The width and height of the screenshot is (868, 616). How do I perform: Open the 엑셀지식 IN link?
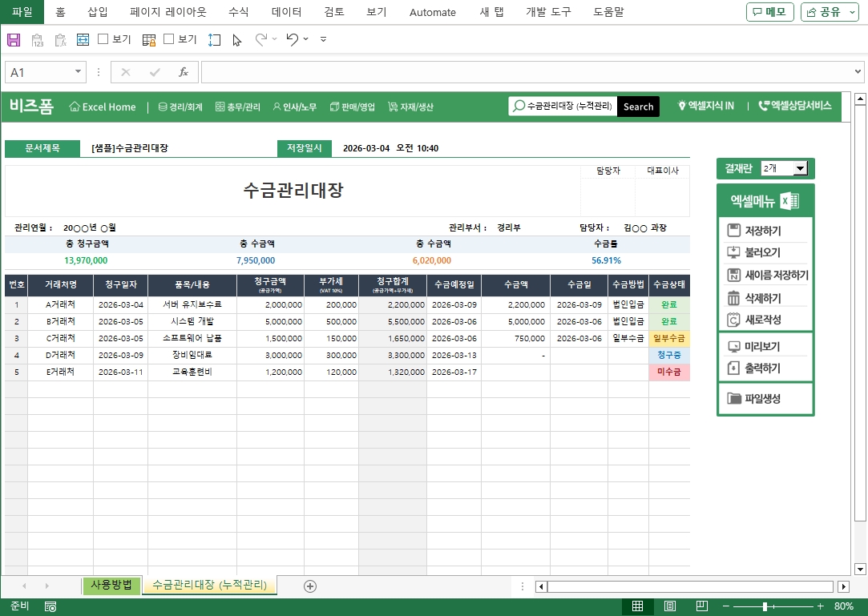tap(706, 106)
